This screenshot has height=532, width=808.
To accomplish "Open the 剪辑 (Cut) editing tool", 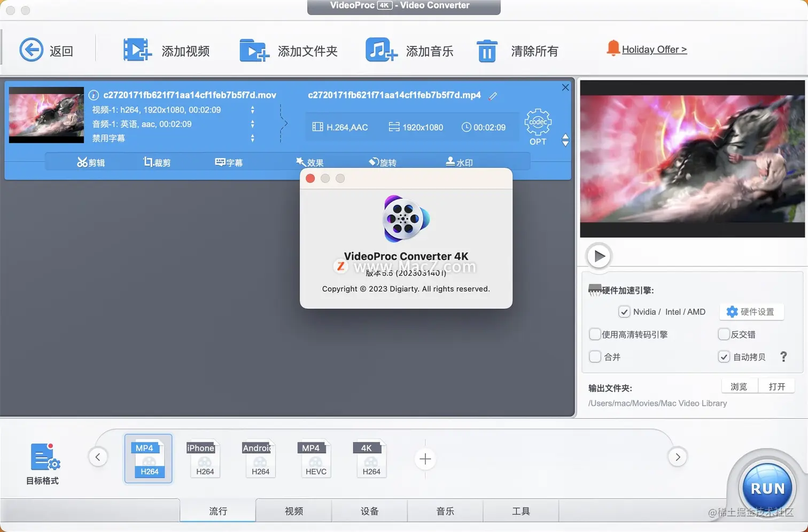I will click(x=91, y=162).
